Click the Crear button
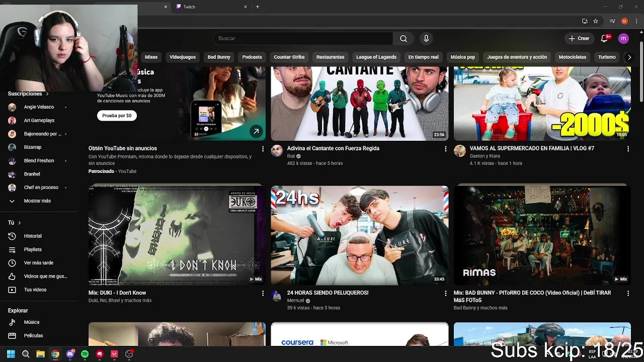This screenshot has height=362, width=644. 579,39
